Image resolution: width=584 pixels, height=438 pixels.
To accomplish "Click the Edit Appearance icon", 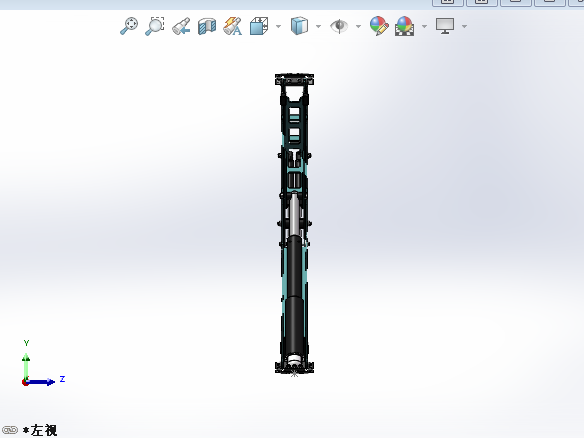I will 379,26.
